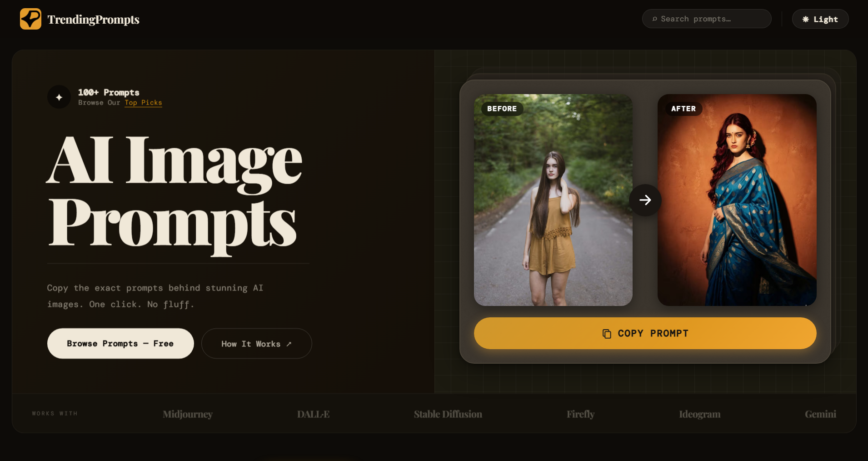Screen dimensions: 868x461
Task: Click the After saree image thumbnail
Action: [737, 200]
